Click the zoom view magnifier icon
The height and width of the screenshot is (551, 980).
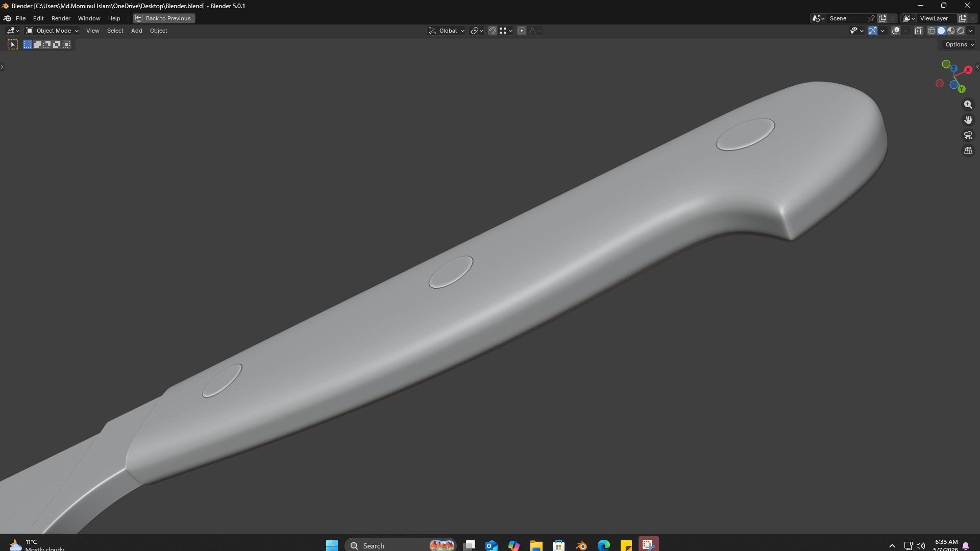(x=968, y=105)
